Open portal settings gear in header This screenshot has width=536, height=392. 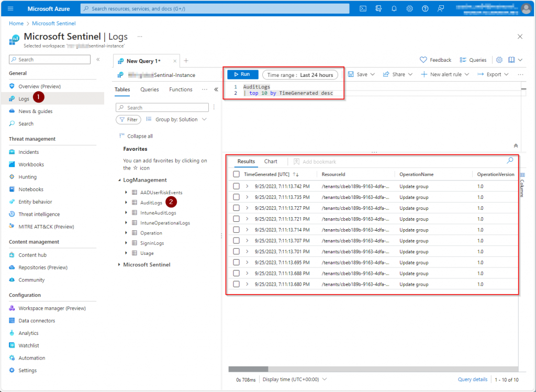409,9
